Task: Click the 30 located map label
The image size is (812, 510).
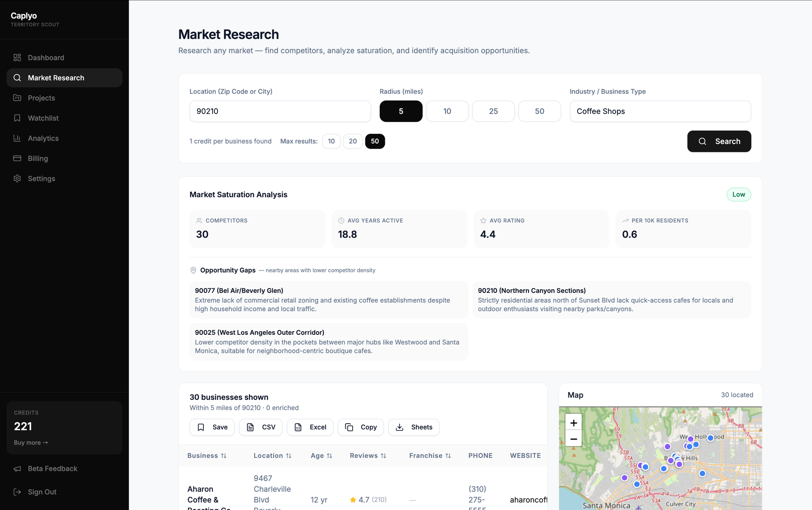Action: pos(737,395)
